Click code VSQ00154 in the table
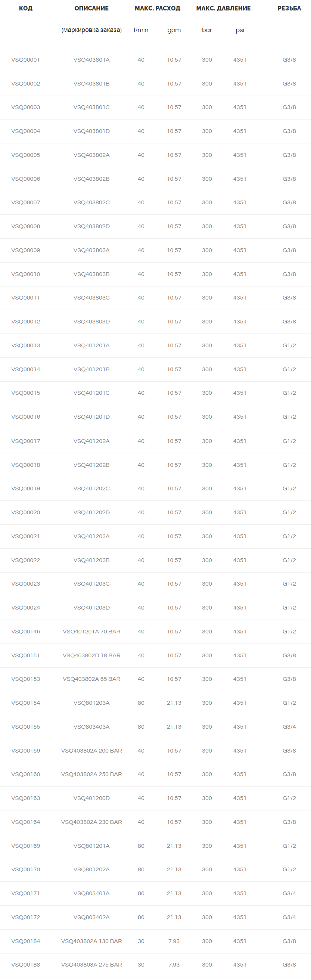This screenshot has width=311, height=980. tap(25, 703)
